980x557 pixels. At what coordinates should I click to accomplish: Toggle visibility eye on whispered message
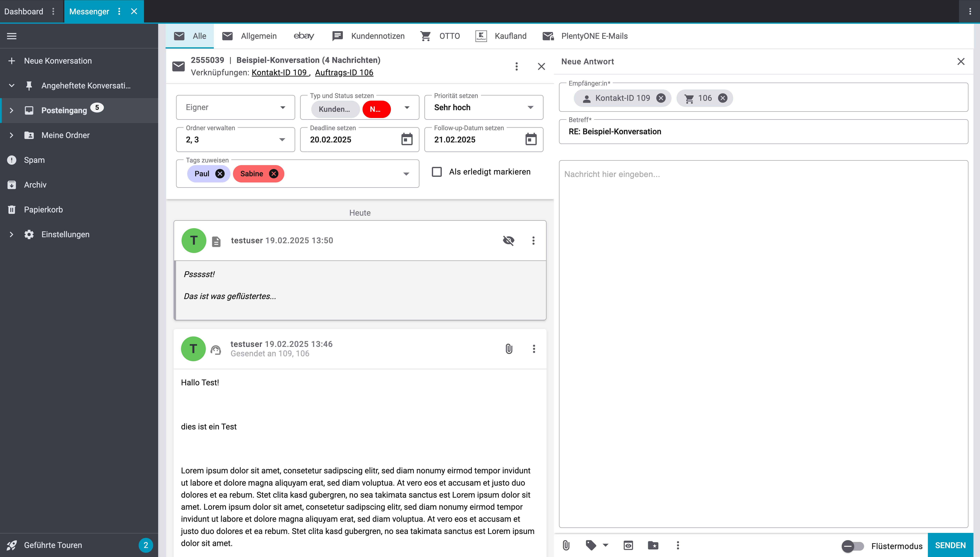point(508,241)
